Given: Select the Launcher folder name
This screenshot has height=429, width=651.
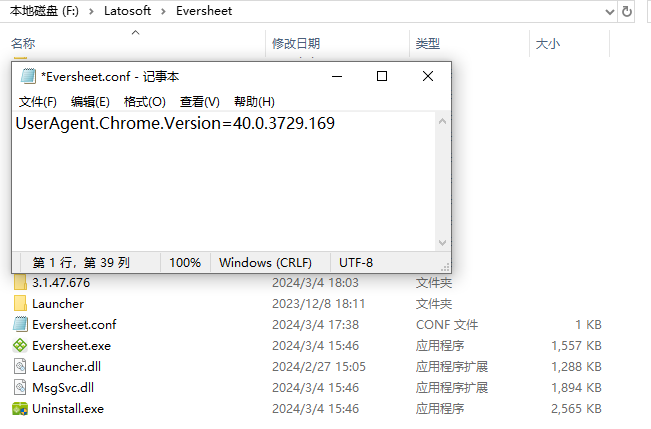Looking at the screenshot, I should (58, 304).
